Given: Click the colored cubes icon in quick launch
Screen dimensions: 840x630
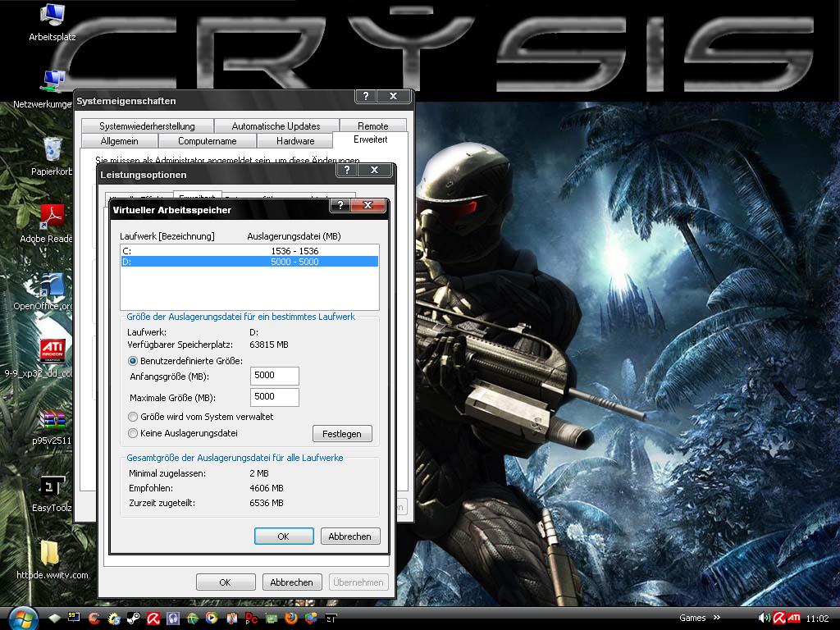Looking at the screenshot, I should tap(311, 619).
